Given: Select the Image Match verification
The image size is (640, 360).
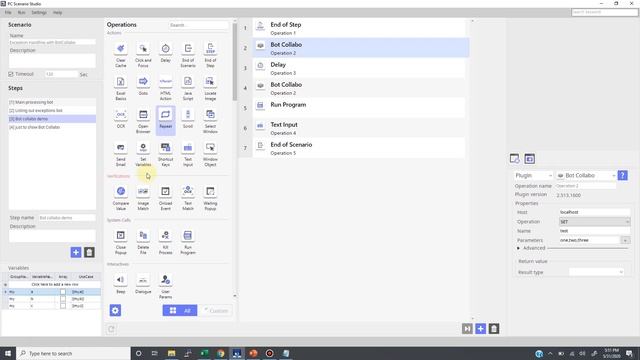Looking at the screenshot, I should click(x=143, y=198).
